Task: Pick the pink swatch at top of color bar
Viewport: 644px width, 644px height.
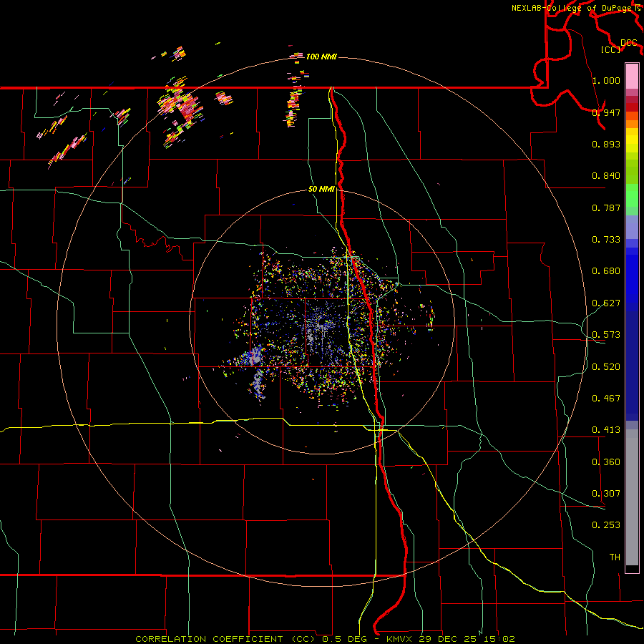Action: point(632,77)
